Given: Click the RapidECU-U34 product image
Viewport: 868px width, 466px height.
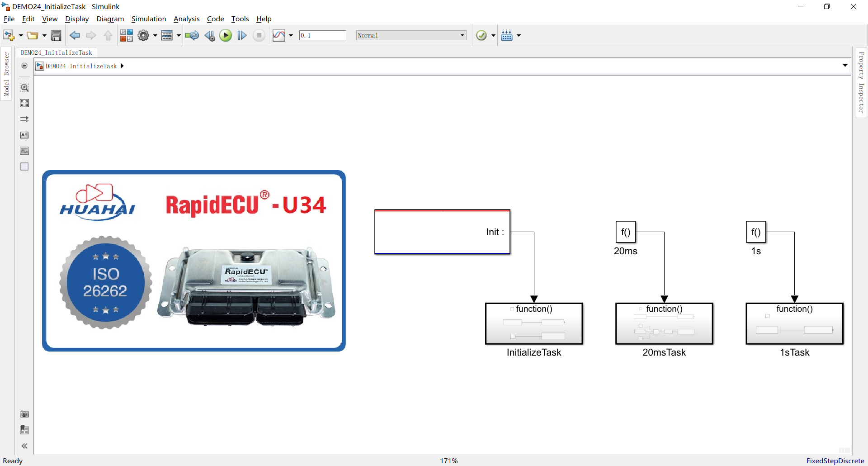Looking at the screenshot, I should tap(194, 261).
